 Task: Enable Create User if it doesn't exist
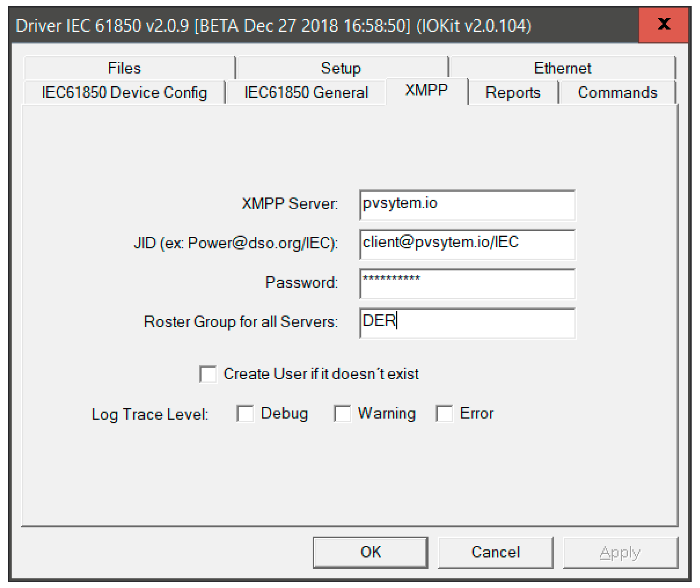tap(208, 374)
